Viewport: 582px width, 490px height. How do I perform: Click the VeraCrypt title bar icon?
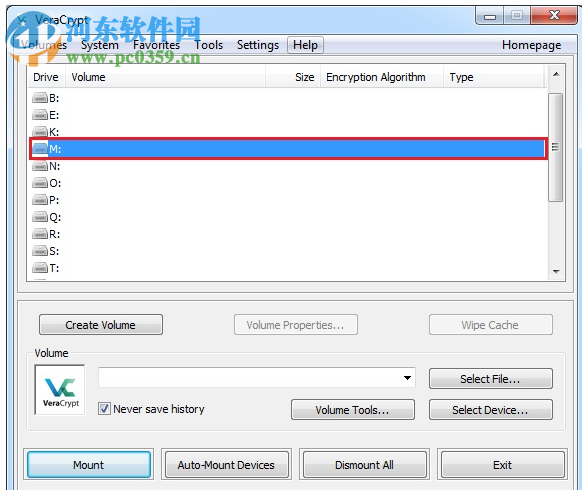click(x=23, y=19)
